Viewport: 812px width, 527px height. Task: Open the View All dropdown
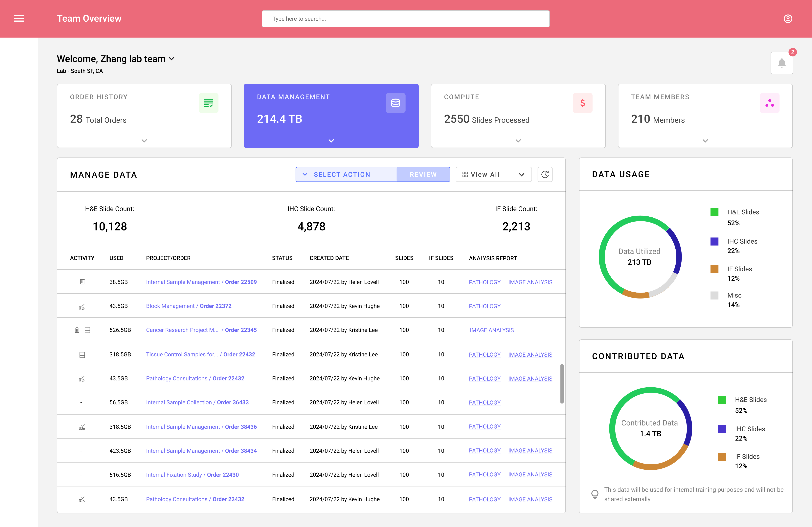[493, 174]
